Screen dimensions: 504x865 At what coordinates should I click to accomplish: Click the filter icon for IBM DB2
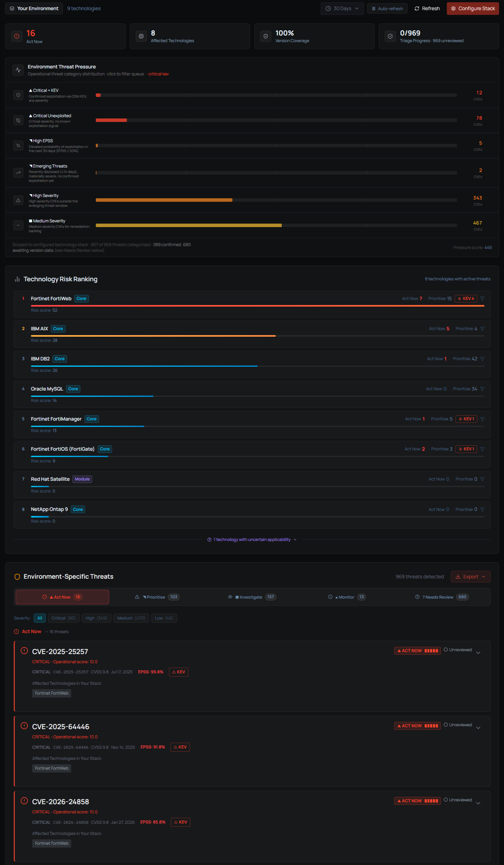pyautogui.click(x=482, y=359)
